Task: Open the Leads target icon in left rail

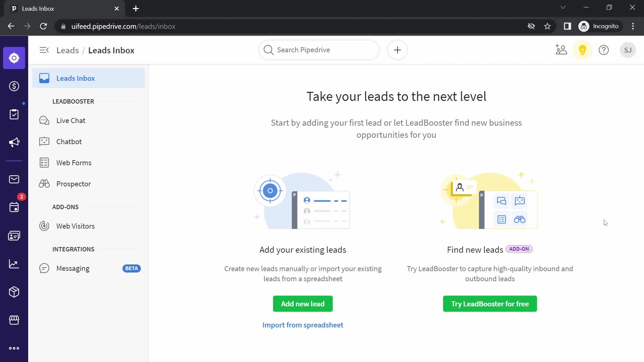Action: (x=14, y=58)
